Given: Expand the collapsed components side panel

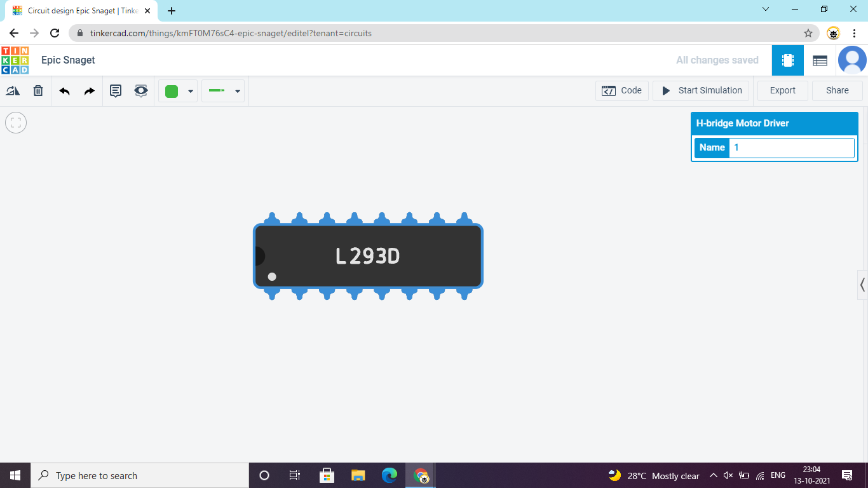Looking at the screenshot, I should [x=862, y=284].
